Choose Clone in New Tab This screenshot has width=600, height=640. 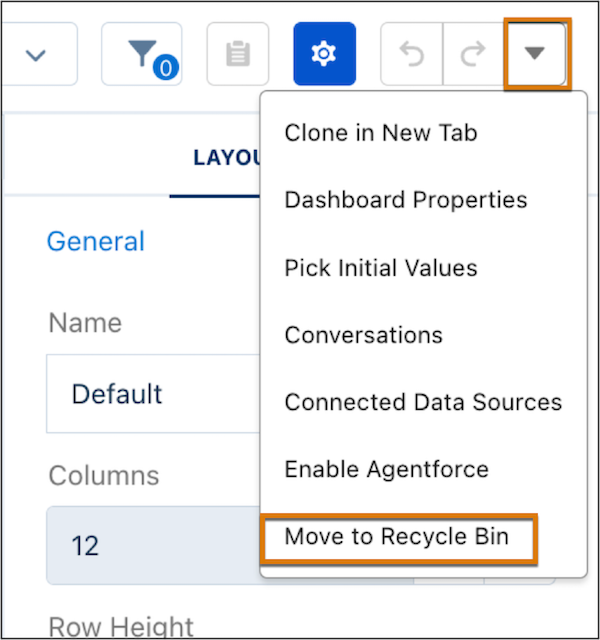381,133
